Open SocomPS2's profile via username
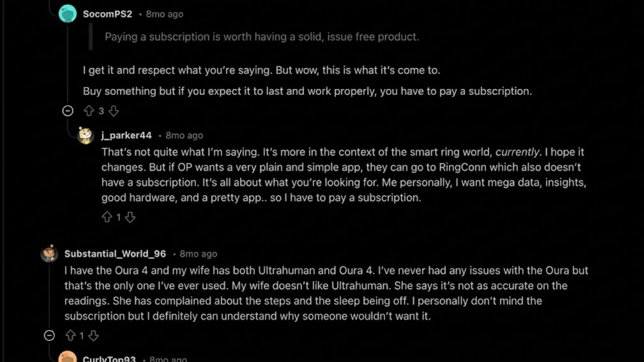The width and height of the screenshot is (644, 362). [108, 14]
